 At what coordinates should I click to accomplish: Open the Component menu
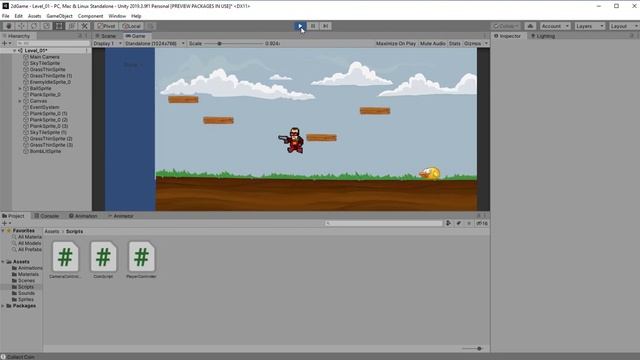pyautogui.click(x=91, y=16)
